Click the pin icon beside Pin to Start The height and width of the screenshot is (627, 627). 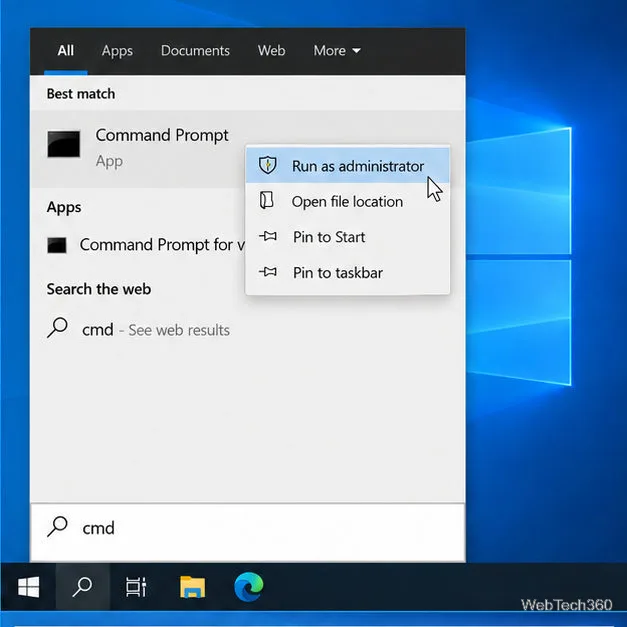click(268, 236)
